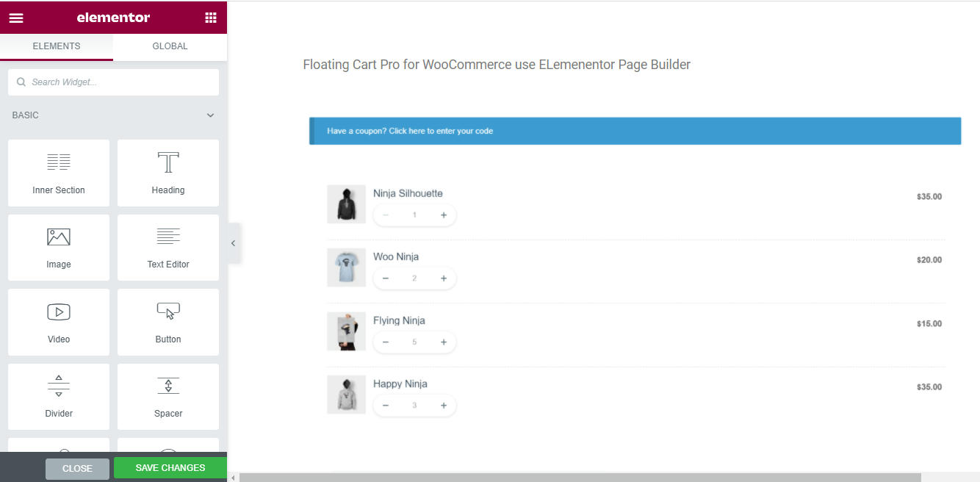The width and height of the screenshot is (980, 482).
Task: Click the scrollbar left arrow
Action: coord(234,478)
